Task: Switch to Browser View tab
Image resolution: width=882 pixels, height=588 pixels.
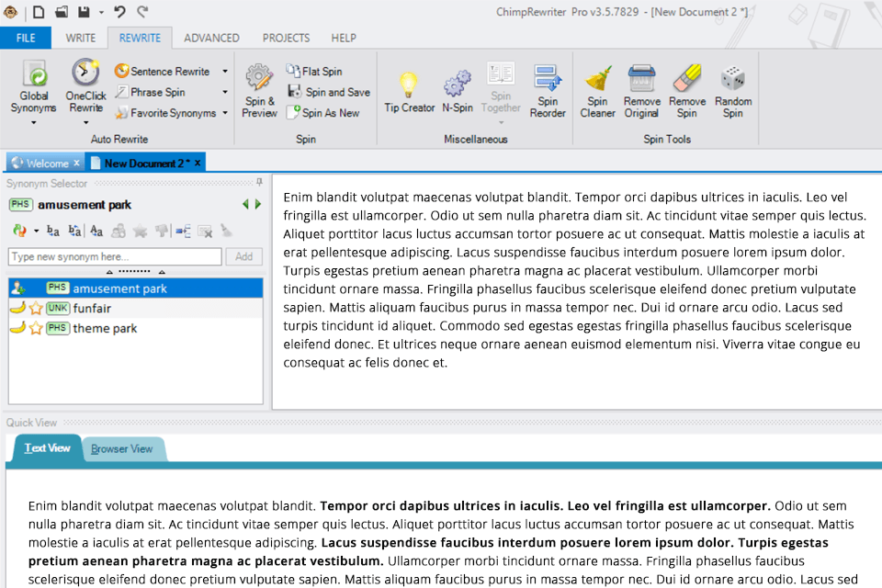Action: [122, 449]
